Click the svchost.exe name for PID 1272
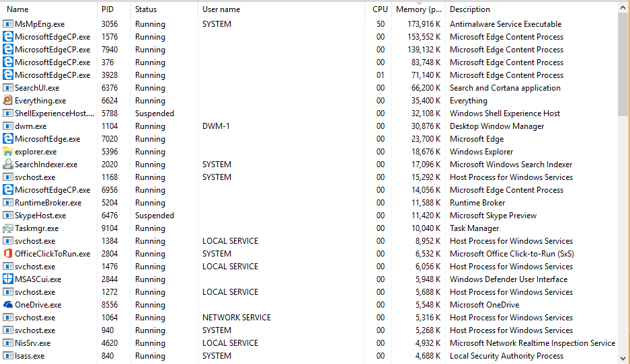 click(x=35, y=292)
